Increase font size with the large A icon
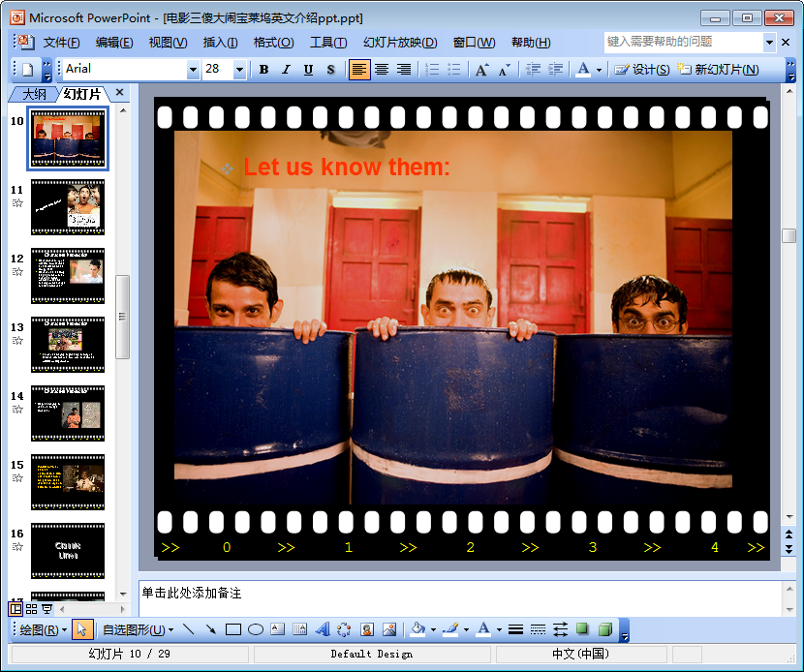Viewport: 804px width, 672px height. [482, 69]
